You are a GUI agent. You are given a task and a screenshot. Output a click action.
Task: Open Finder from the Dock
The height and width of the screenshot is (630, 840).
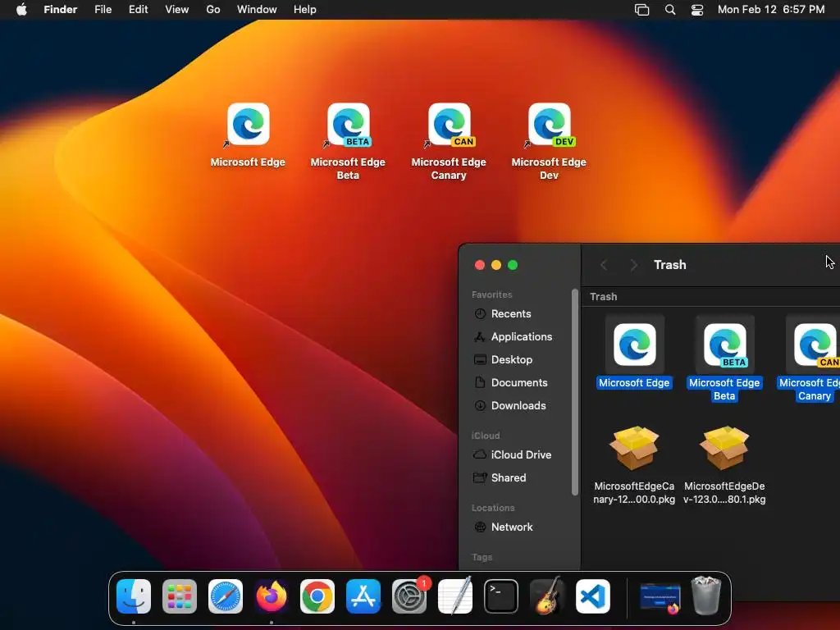(x=134, y=596)
